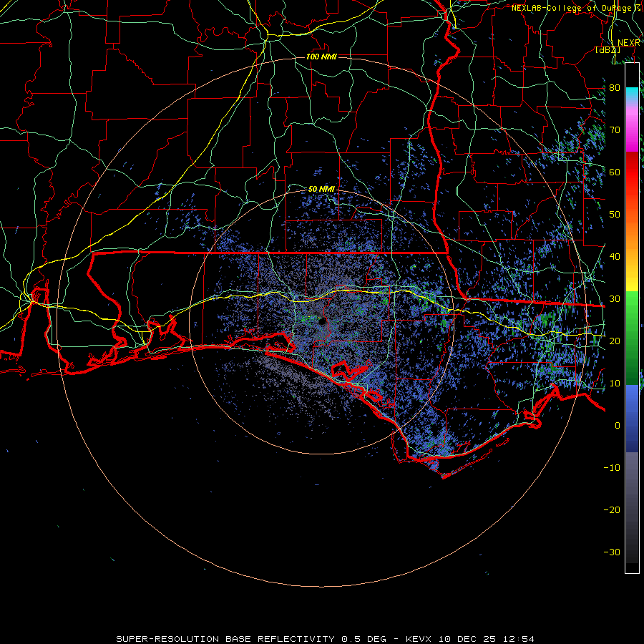
Task: Select the 0 value on reflectivity scale
Action: [x=618, y=426]
